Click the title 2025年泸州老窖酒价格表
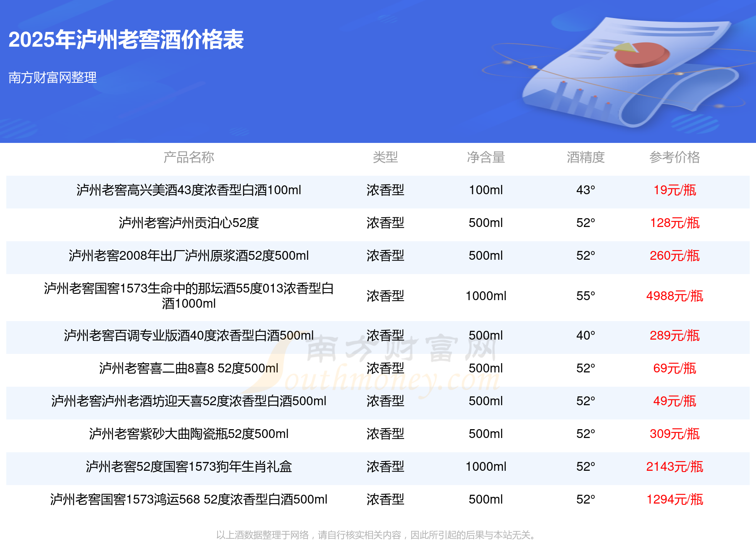Image resolution: width=756 pixels, height=554 pixels. point(126,40)
